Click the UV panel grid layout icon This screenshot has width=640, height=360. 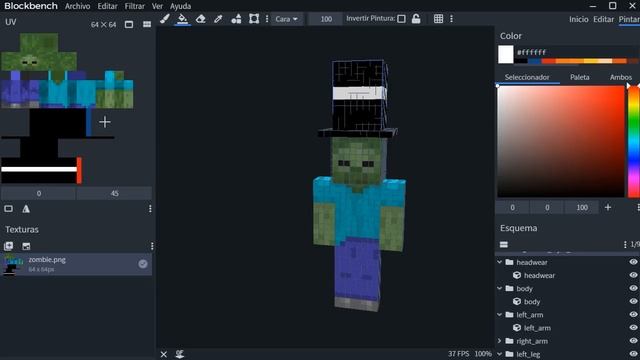click(147, 24)
